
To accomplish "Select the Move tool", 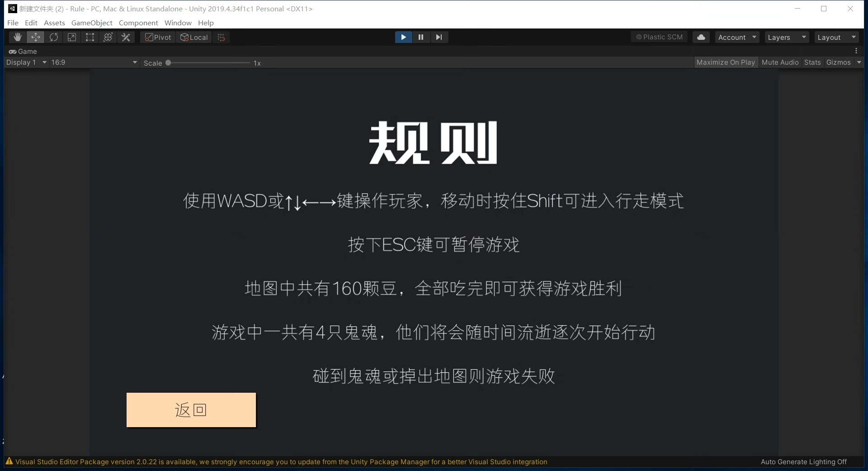I will click(x=36, y=37).
